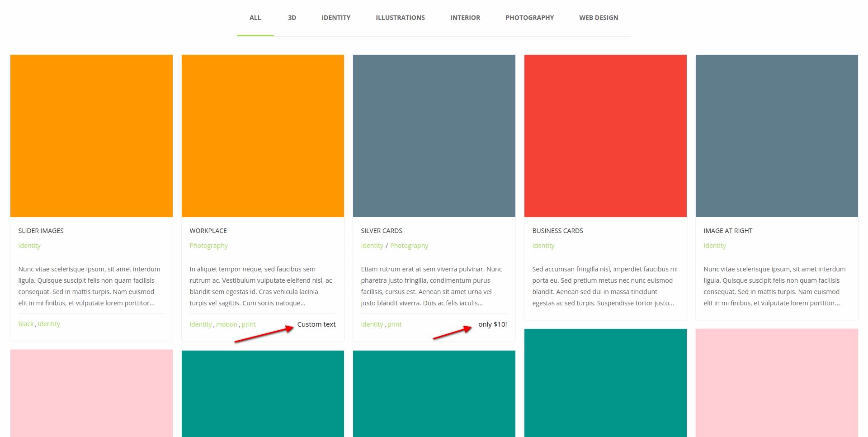Open BUSINESS CARDS project title
868x437 pixels.
pyautogui.click(x=557, y=231)
